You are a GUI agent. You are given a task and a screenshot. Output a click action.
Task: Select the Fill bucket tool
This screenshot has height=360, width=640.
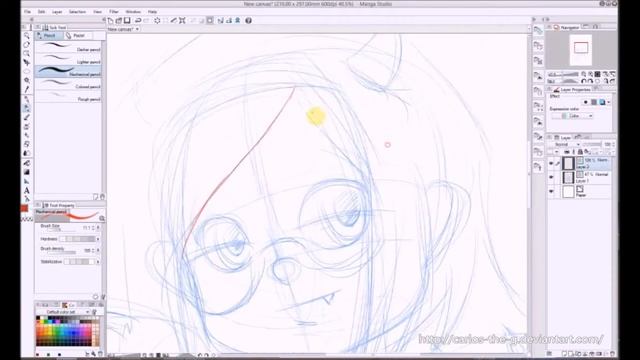[x=27, y=163]
